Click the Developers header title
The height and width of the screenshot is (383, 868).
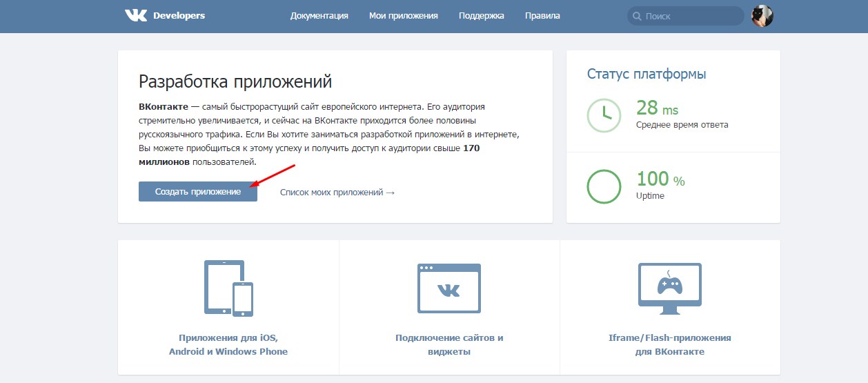pyautogui.click(x=179, y=15)
